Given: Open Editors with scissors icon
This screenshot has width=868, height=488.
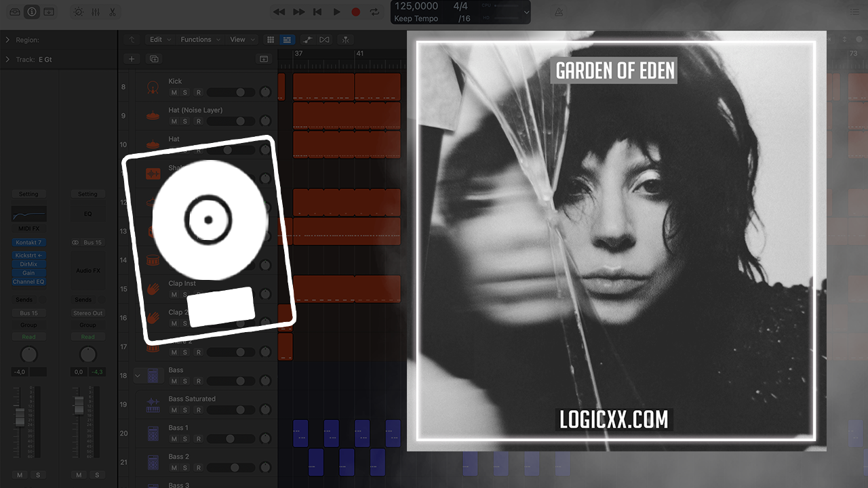Looking at the screenshot, I should [x=113, y=12].
